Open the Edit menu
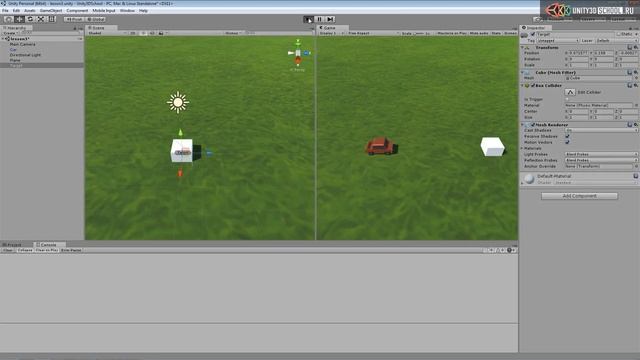Image resolution: width=640 pixels, height=360 pixels. (16, 11)
